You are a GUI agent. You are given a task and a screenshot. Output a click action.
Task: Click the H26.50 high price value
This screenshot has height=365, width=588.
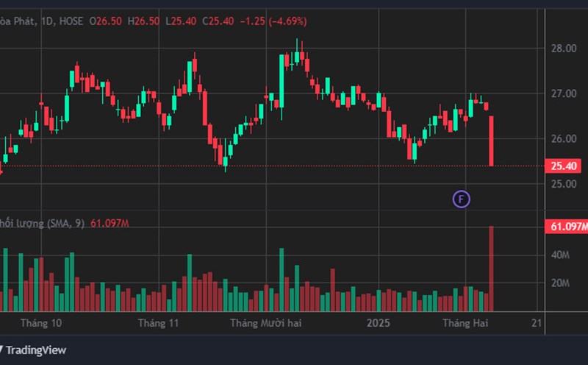click(x=143, y=21)
